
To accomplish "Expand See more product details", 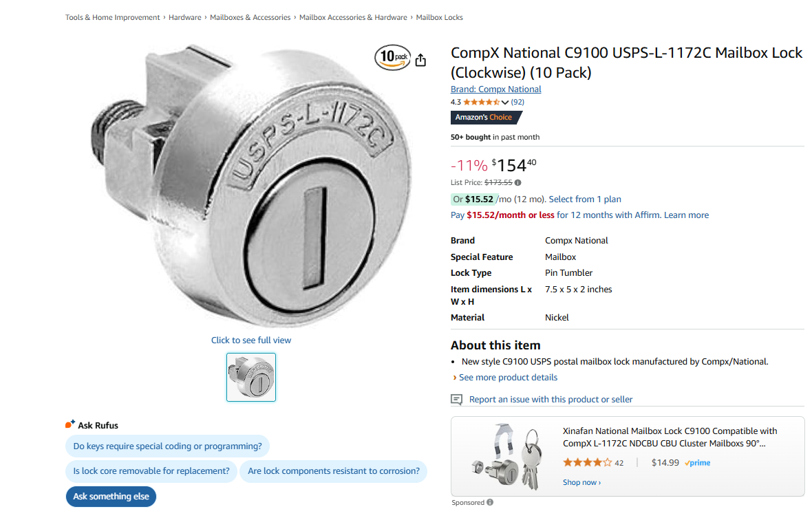I will tap(508, 377).
